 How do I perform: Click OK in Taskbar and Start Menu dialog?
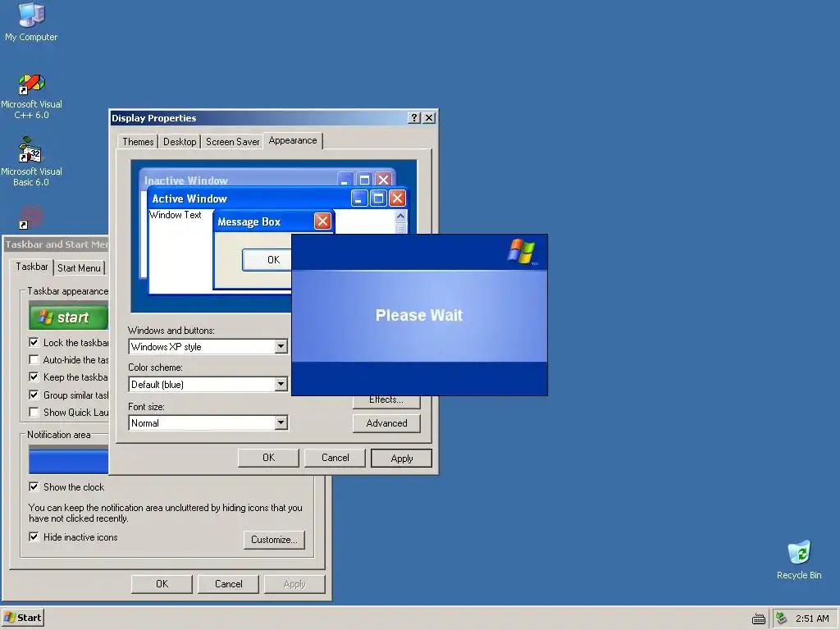tap(162, 584)
